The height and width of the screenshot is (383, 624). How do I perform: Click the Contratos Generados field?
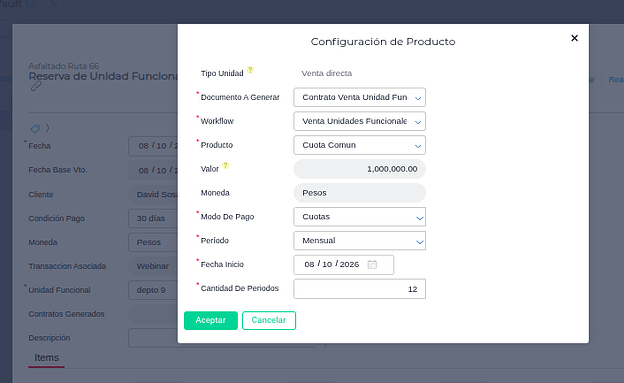point(153,314)
